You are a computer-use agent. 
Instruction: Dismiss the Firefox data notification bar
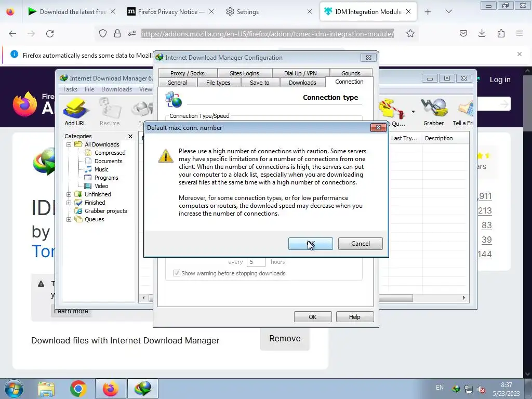520,54
